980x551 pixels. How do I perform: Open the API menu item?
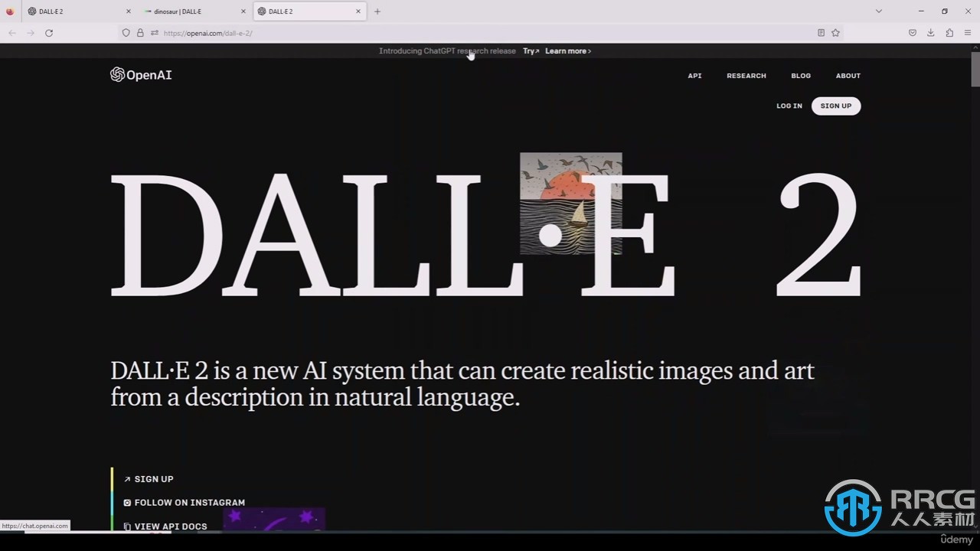click(694, 76)
